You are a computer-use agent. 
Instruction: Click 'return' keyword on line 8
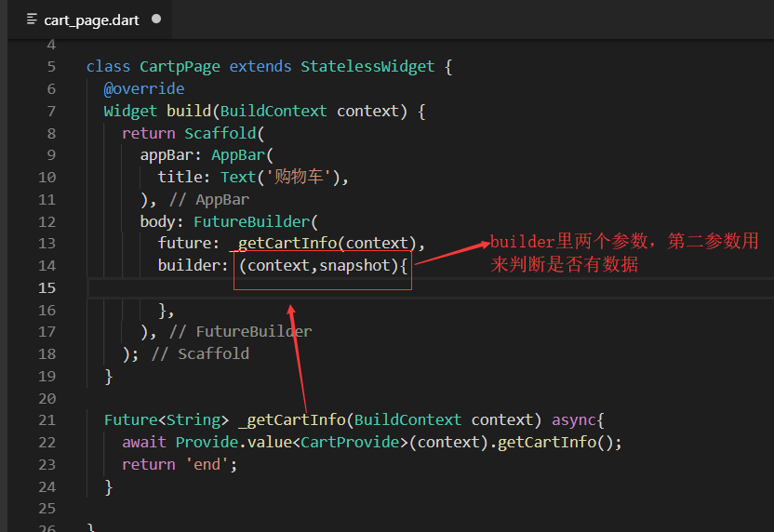coord(149,133)
